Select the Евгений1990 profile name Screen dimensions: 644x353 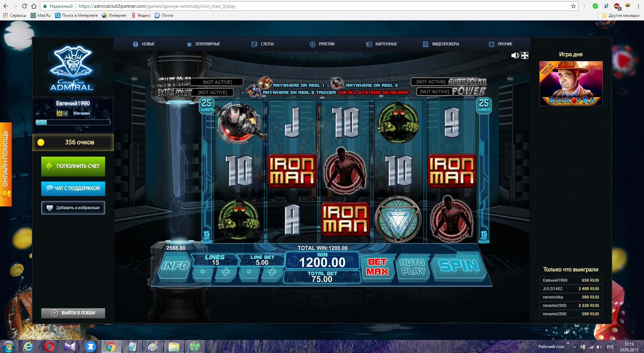tap(73, 104)
